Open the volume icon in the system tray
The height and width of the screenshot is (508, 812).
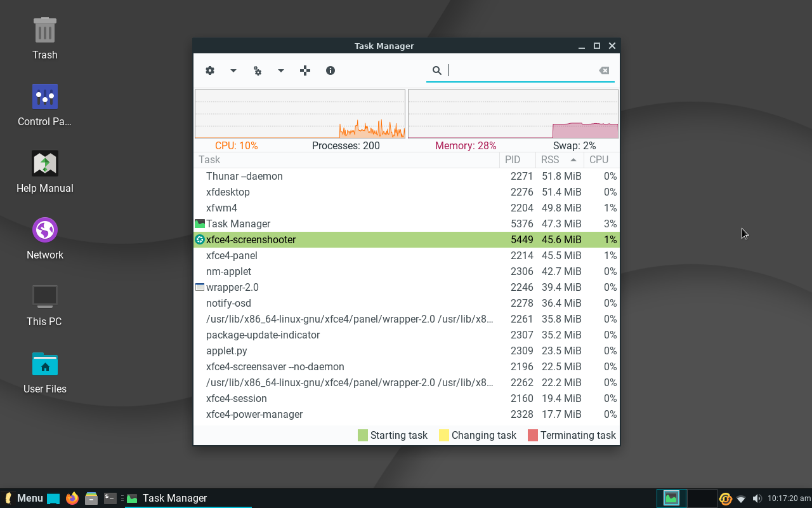tap(757, 498)
